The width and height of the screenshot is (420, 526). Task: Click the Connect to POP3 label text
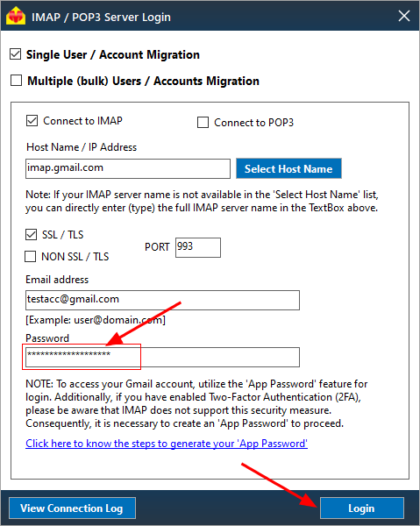[254, 123]
